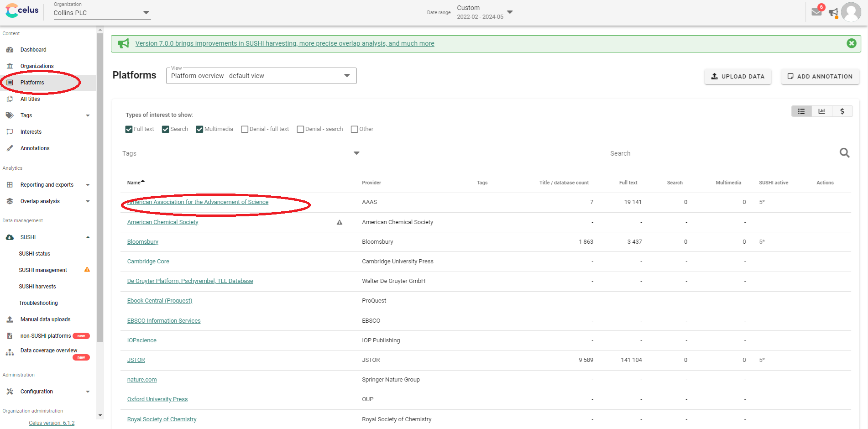Screen dimensions: 868x429
Task: Click the magnifier search icon
Action: tap(845, 153)
